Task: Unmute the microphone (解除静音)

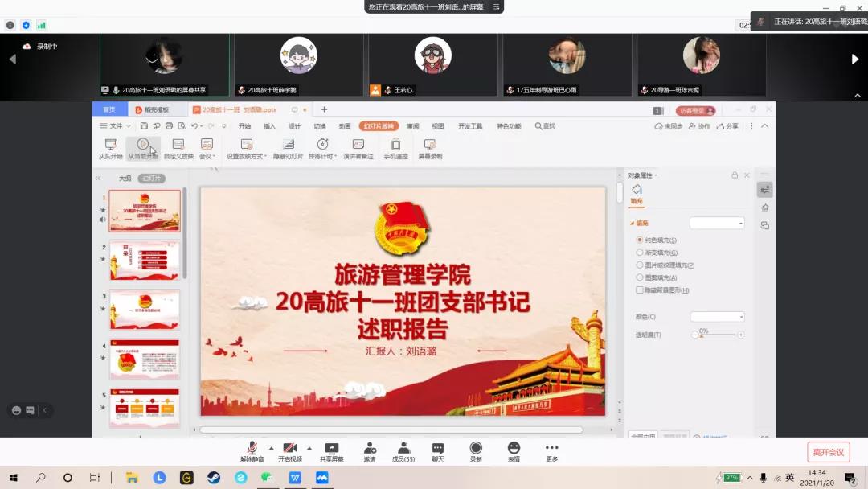Action: click(x=252, y=448)
